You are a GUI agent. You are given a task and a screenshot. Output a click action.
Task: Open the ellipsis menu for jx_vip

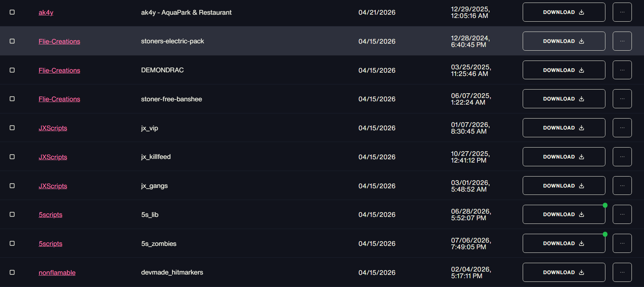622,128
